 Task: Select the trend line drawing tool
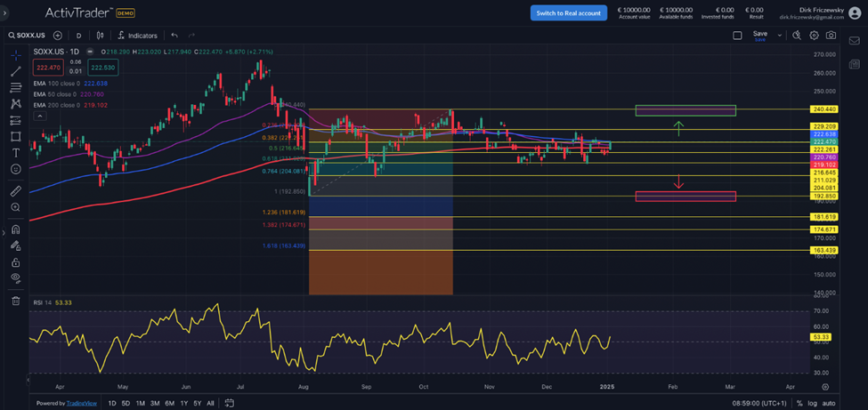[x=16, y=71]
